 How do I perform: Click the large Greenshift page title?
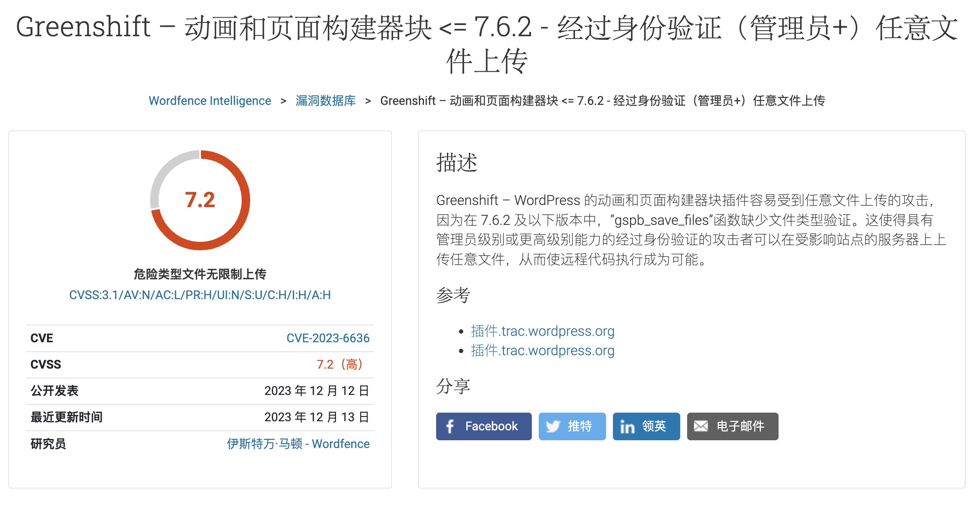tap(487, 44)
